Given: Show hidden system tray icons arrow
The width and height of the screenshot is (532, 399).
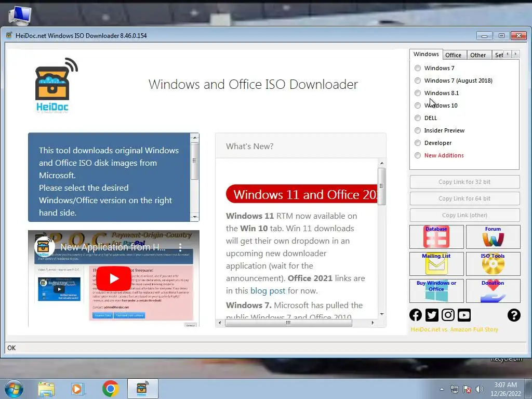Looking at the screenshot, I should [x=442, y=389].
